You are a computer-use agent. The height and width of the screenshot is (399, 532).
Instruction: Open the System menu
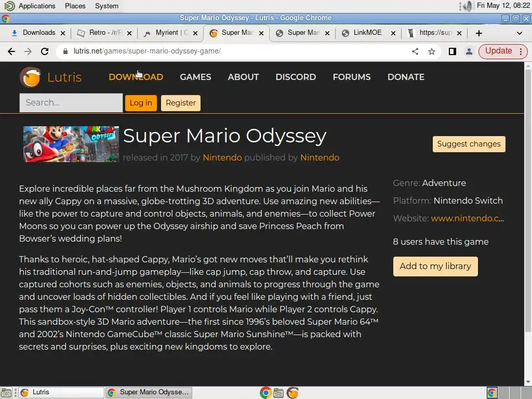point(107,6)
